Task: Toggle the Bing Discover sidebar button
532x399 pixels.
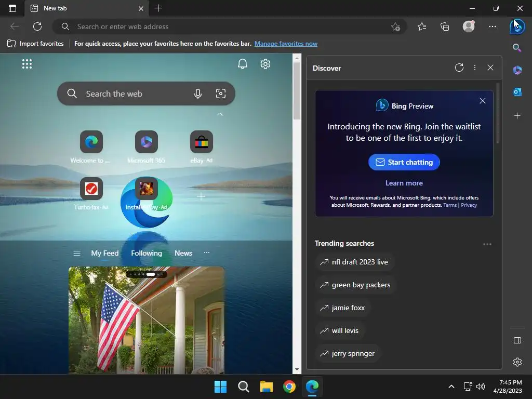Action: point(517,26)
